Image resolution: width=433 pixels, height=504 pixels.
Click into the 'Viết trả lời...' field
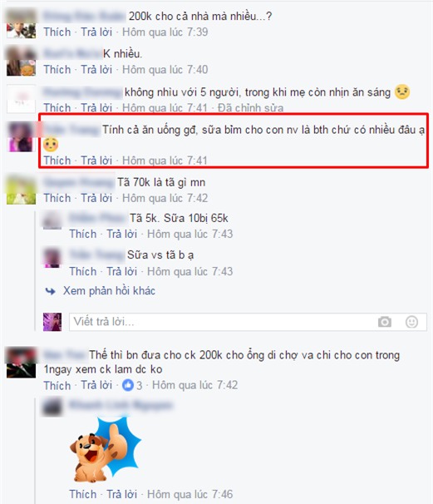click(222, 321)
